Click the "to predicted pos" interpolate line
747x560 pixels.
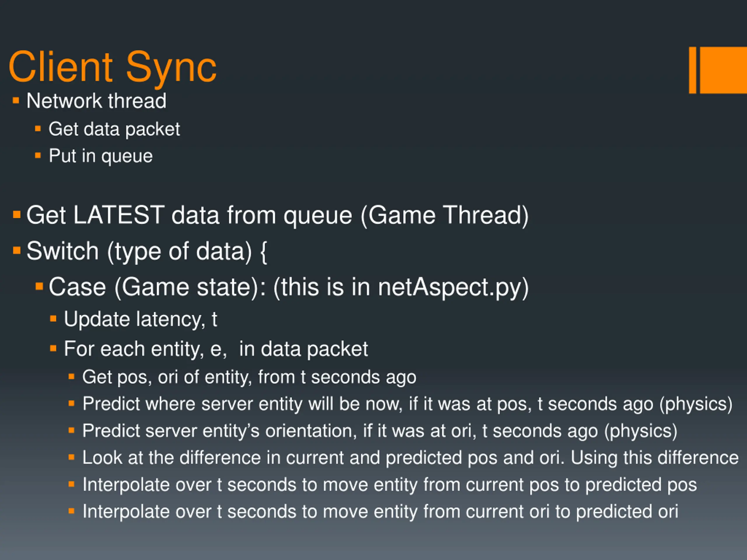click(390, 485)
